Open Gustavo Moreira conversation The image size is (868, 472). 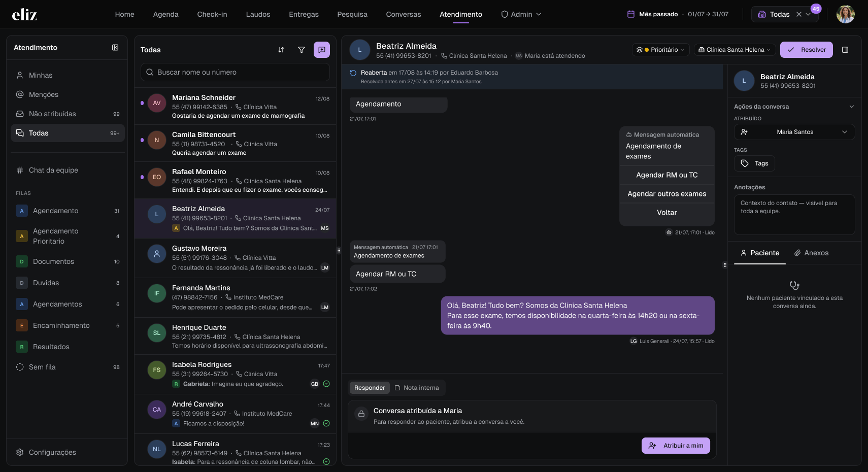pos(235,258)
